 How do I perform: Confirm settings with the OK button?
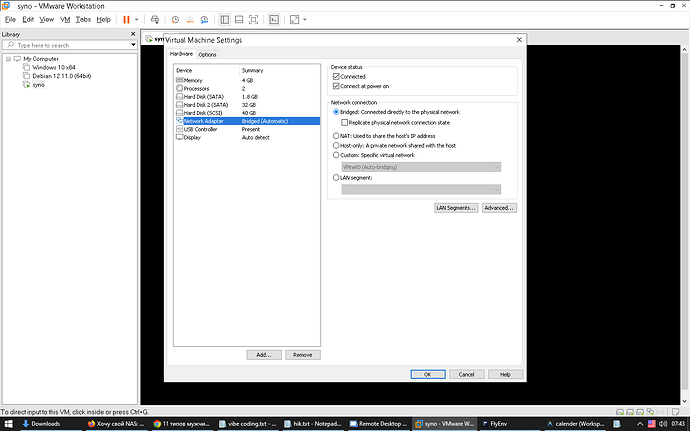[x=428, y=374]
